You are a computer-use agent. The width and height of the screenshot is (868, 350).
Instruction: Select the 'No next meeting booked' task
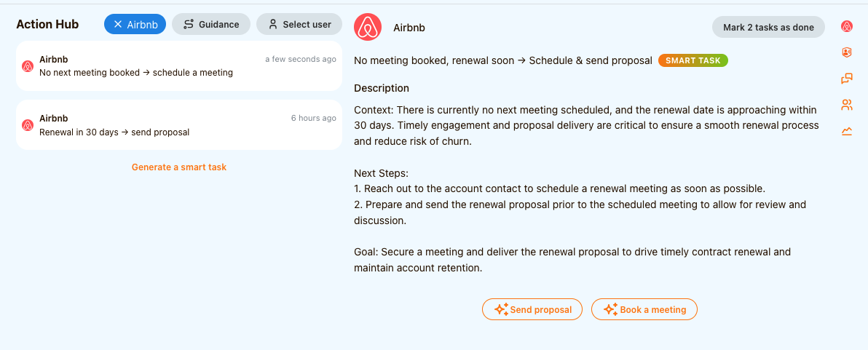[x=178, y=66]
